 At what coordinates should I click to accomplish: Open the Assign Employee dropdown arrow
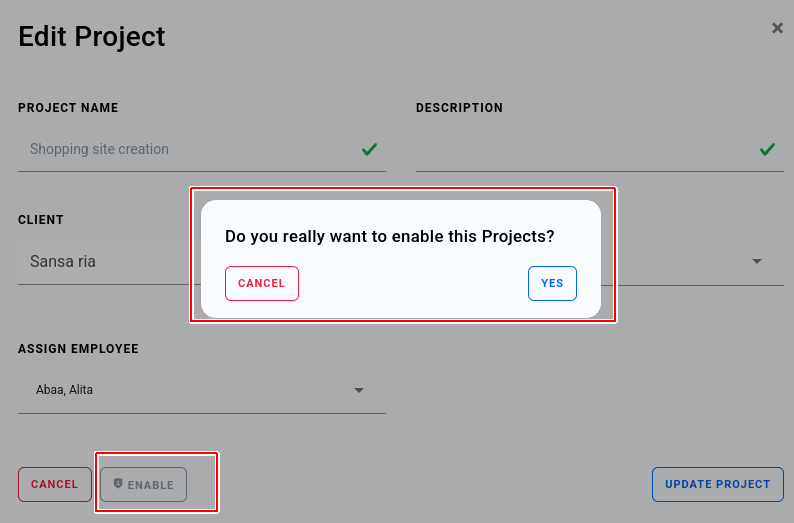coord(359,390)
